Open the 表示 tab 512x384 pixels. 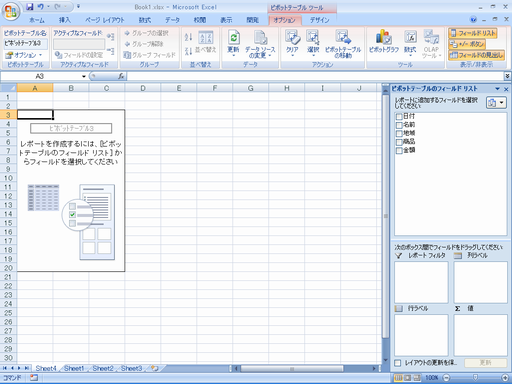pos(226,20)
